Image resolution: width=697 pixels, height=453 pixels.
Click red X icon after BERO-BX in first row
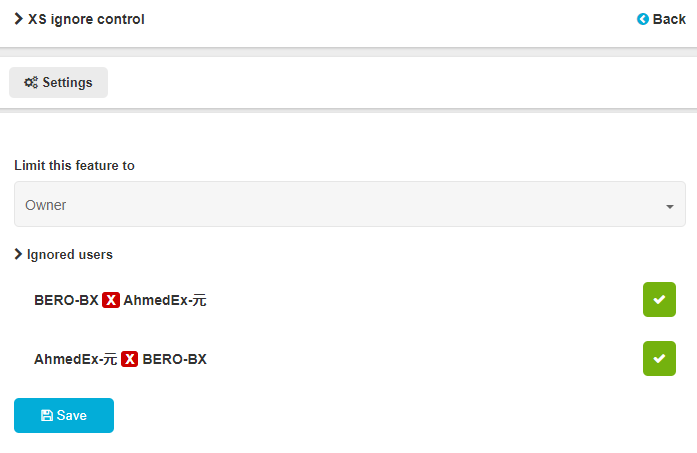coord(111,300)
